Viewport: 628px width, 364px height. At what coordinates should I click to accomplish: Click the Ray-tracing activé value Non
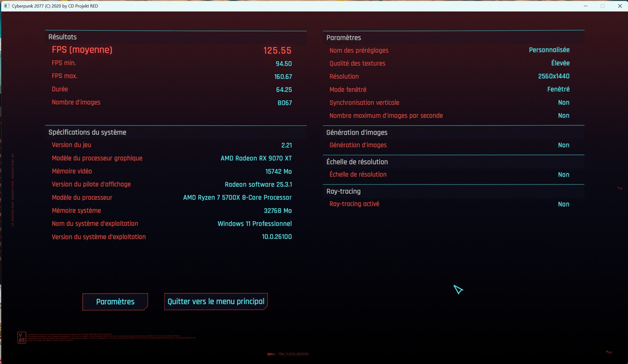point(564,204)
